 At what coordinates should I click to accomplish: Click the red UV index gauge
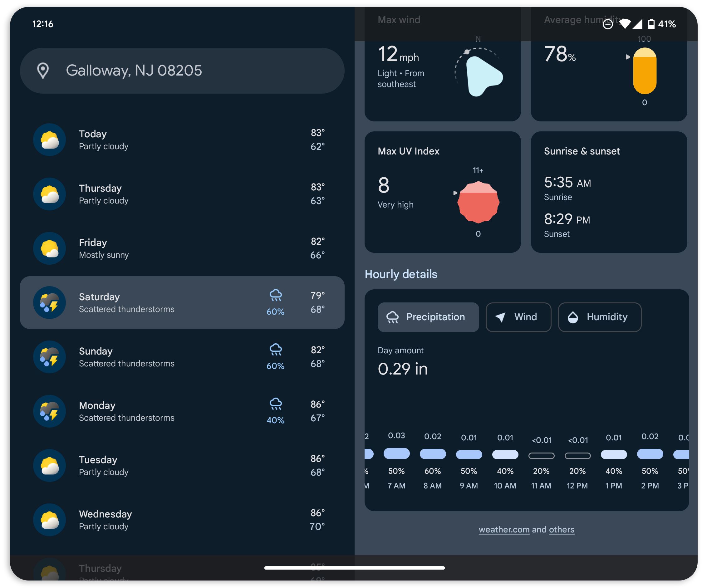(x=478, y=202)
